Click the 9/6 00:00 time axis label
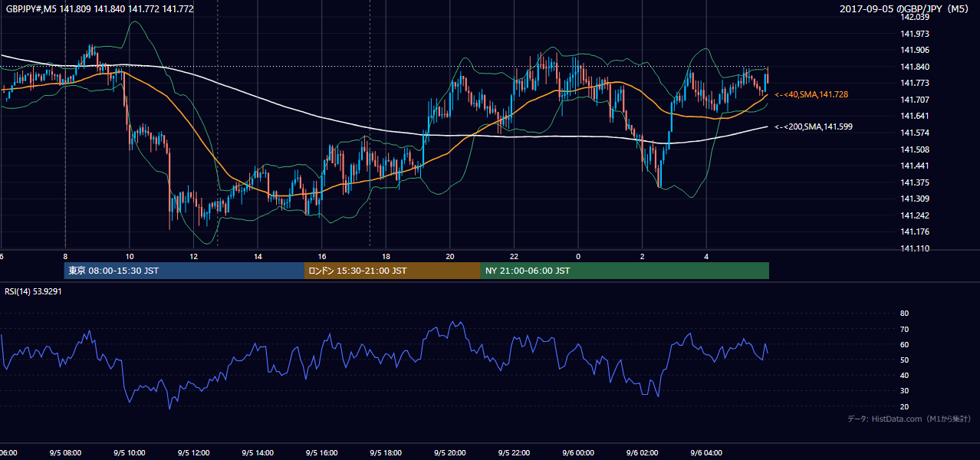This screenshot has height=460, width=980. pos(578,453)
